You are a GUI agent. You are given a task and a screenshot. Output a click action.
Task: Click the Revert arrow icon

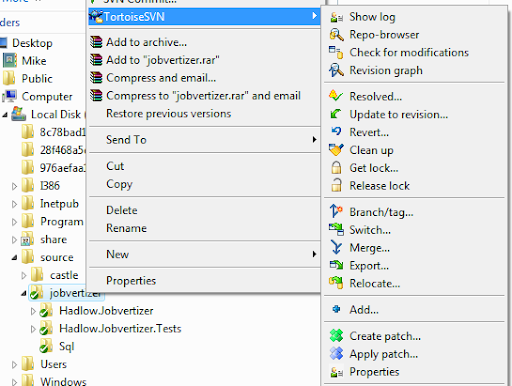[336, 131]
